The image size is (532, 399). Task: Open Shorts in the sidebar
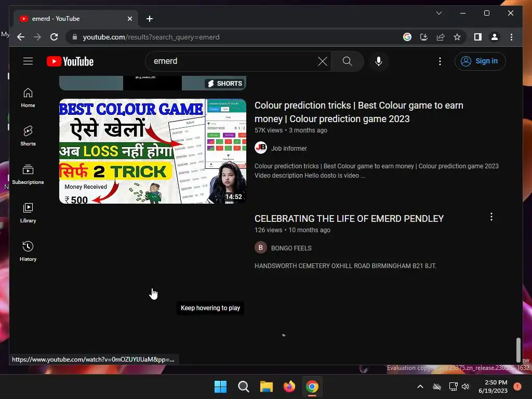(28, 137)
